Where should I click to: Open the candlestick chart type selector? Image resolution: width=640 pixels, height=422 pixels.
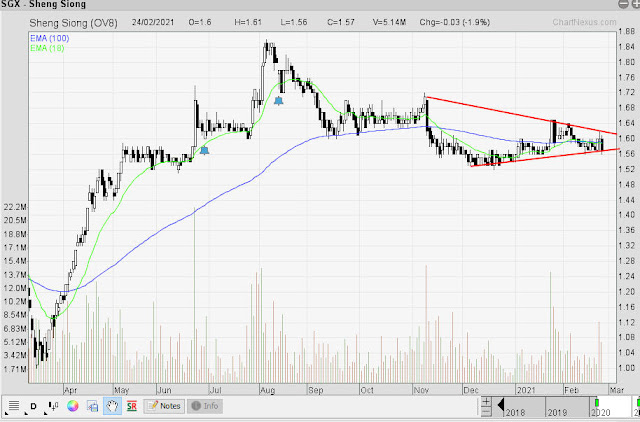53,406
